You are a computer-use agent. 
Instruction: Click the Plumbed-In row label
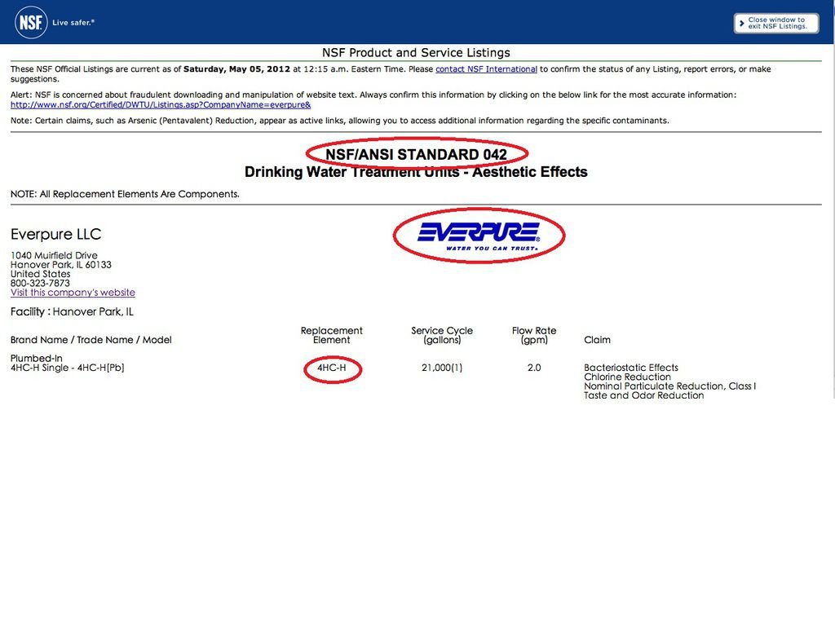[36, 358]
